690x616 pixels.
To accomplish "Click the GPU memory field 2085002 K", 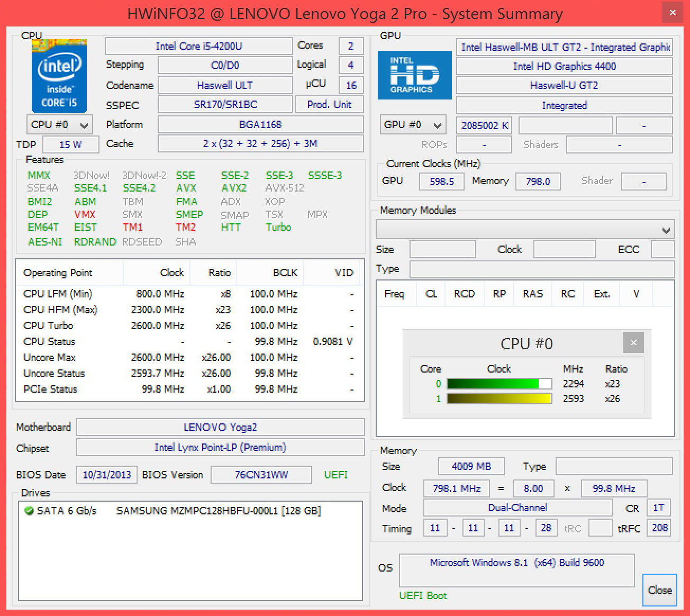I will (x=484, y=125).
